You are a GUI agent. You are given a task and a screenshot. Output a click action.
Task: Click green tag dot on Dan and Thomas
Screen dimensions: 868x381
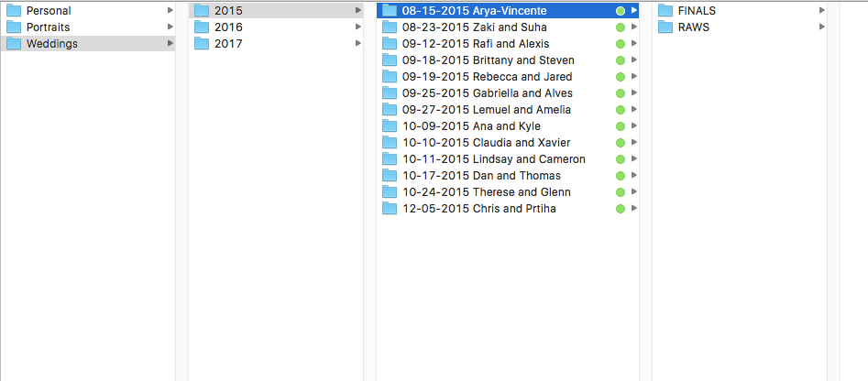pyautogui.click(x=620, y=176)
